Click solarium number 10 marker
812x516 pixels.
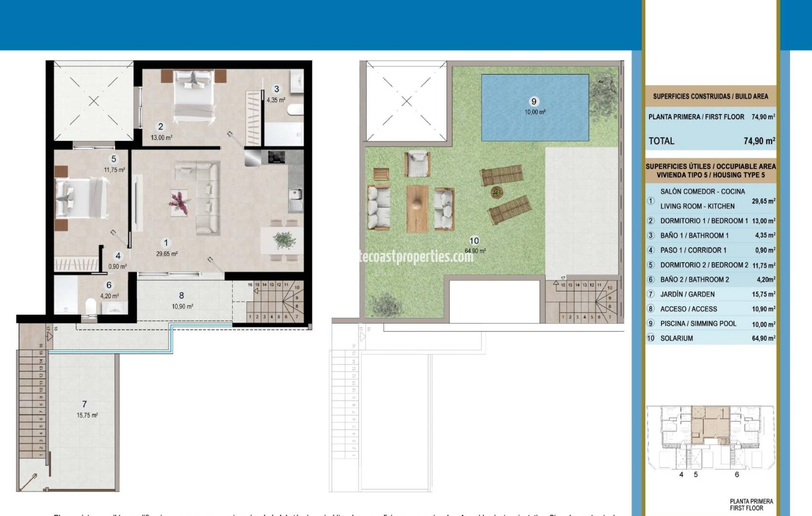pyautogui.click(x=474, y=241)
